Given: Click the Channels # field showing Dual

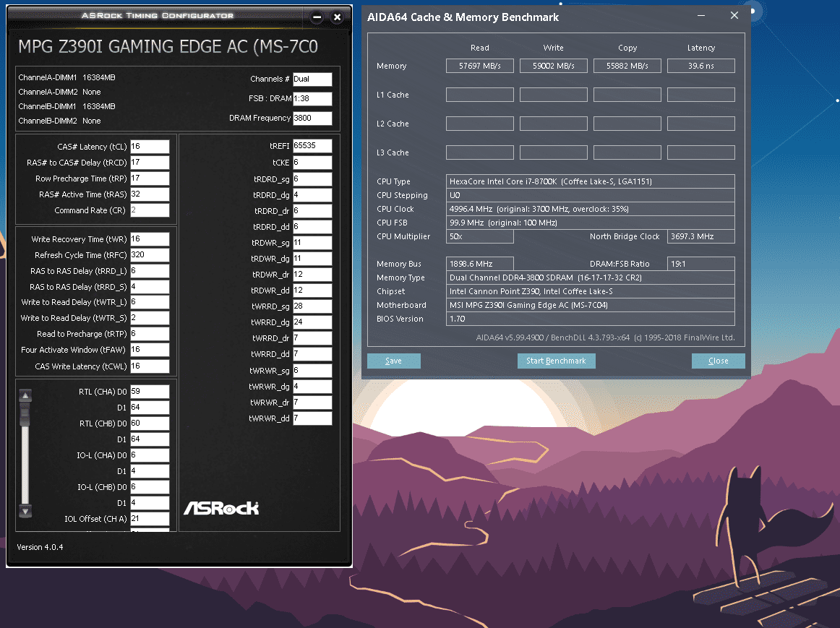Looking at the screenshot, I should point(312,79).
